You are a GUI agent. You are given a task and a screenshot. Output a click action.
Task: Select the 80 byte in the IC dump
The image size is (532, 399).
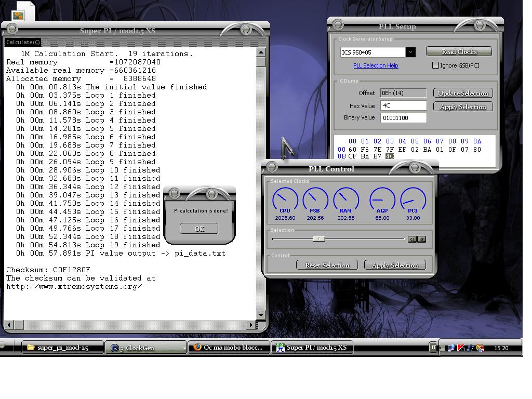477,149
